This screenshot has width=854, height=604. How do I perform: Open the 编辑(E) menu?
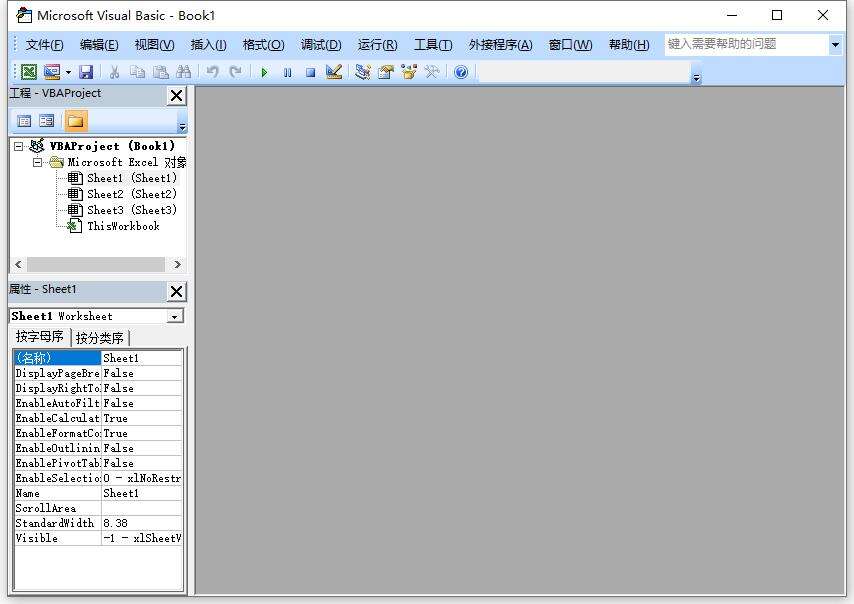pyautogui.click(x=99, y=45)
